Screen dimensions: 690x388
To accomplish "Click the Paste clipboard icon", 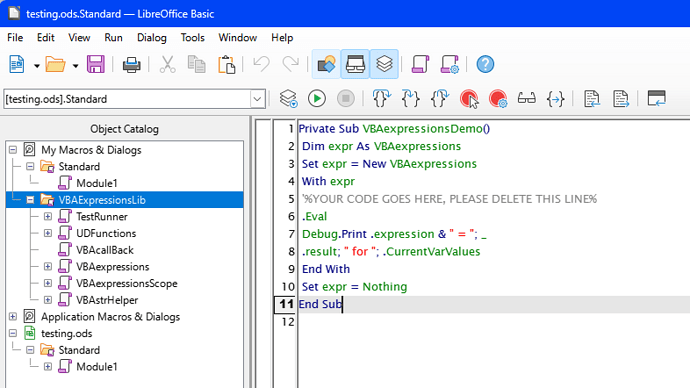I will tap(227, 64).
